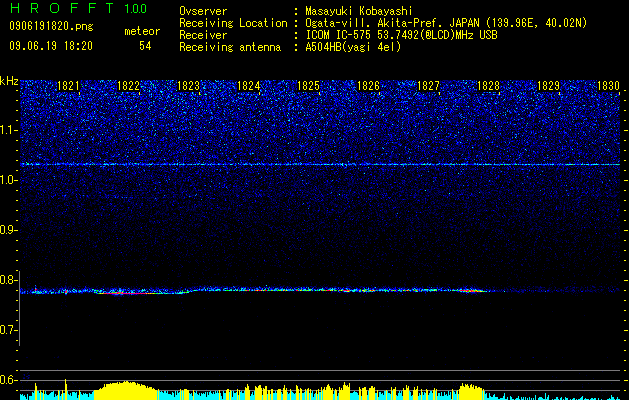
Task: Click the 1826 time marker
Action: click(x=368, y=86)
